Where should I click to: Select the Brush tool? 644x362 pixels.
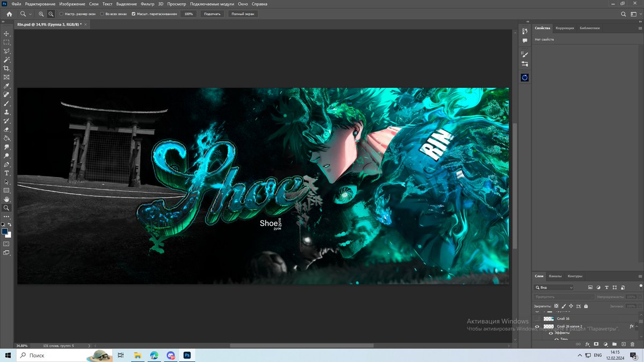coord(6,103)
